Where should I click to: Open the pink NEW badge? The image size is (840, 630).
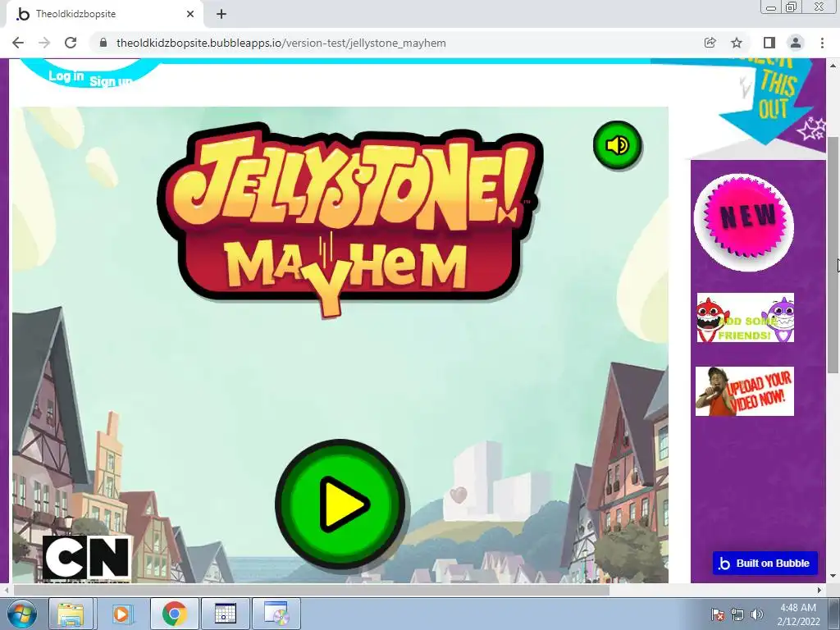point(743,221)
